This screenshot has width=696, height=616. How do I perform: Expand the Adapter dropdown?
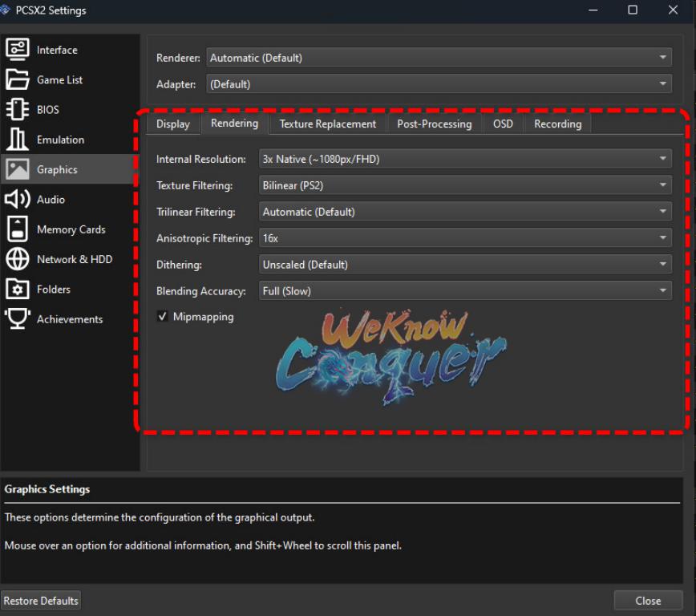(x=439, y=84)
